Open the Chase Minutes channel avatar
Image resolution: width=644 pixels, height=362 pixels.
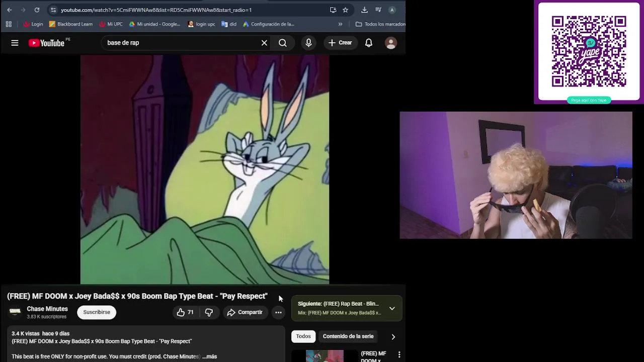15,312
